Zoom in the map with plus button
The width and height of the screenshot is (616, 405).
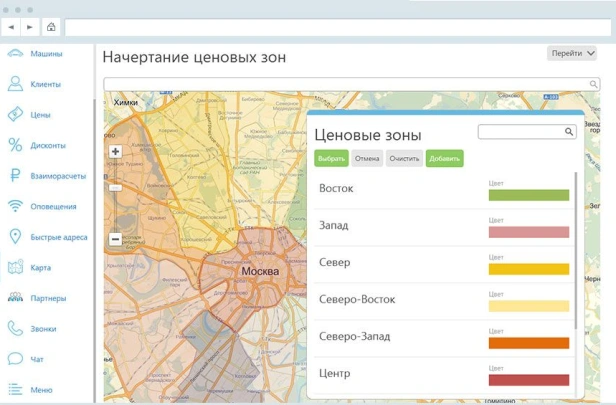pyautogui.click(x=115, y=152)
